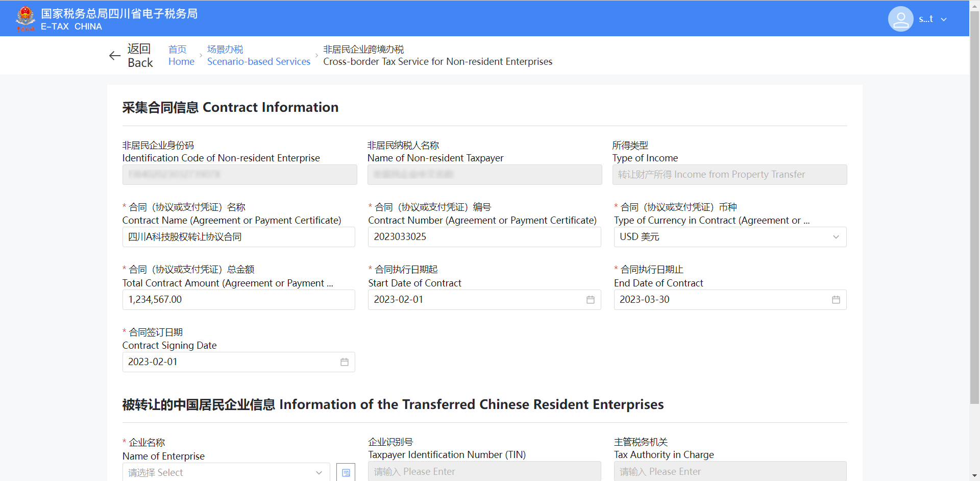Click the lookup icon beside Name of Enterprise
Image resolution: width=980 pixels, height=481 pixels.
click(346, 472)
